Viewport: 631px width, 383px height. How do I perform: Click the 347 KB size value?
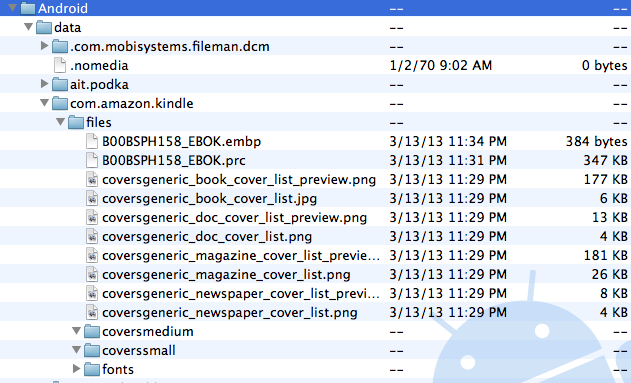(x=606, y=160)
